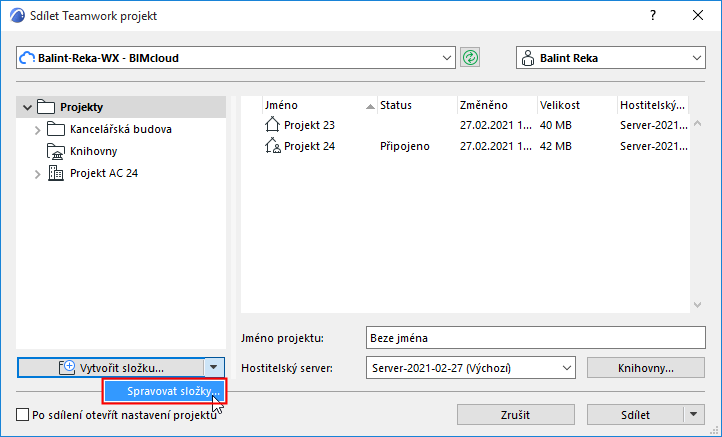Select Kancelářská budova in folder tree
This screenshot has height=437, width=722.
[x=121, y=129]
